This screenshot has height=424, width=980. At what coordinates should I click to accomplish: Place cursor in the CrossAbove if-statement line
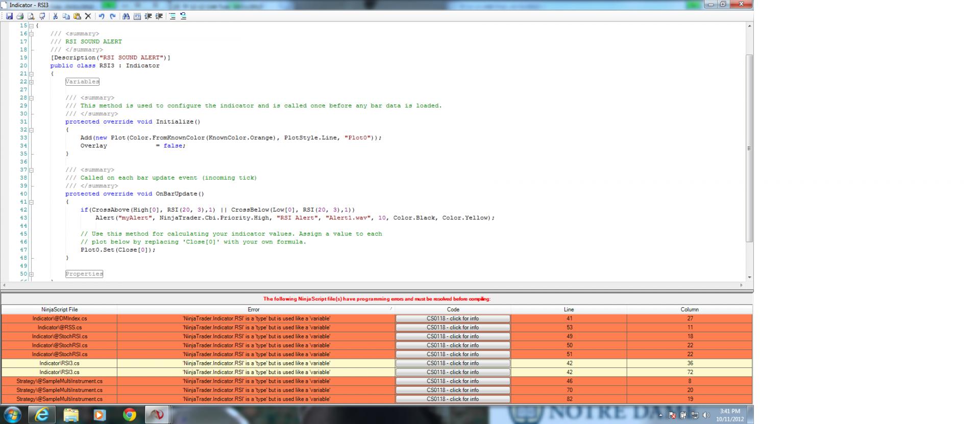click(x=217, y=210)
